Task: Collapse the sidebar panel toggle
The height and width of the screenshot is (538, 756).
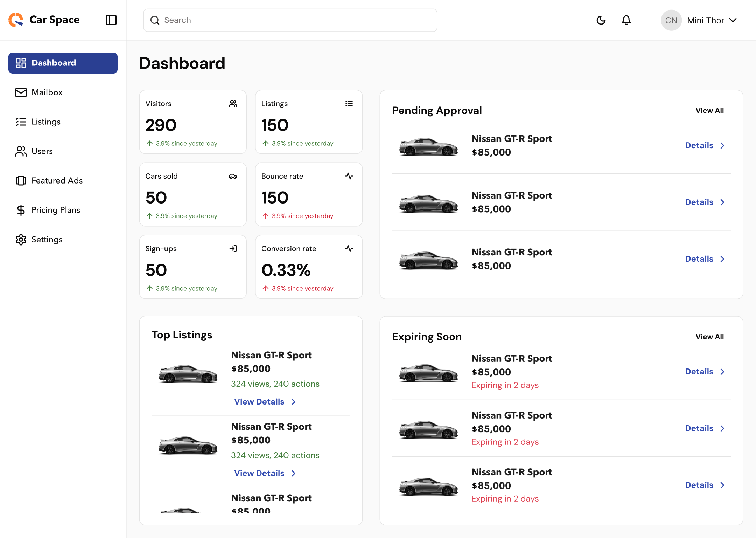Action: click(111, 20)
